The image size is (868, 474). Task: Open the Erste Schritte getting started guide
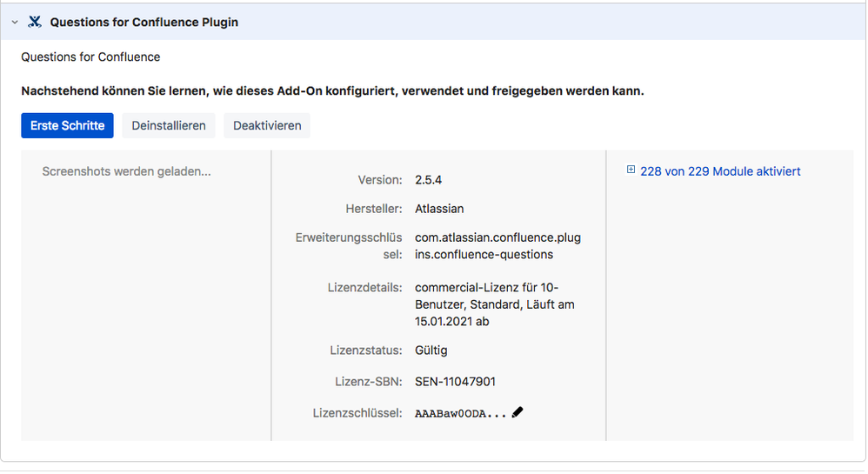[x=67, y=126]
